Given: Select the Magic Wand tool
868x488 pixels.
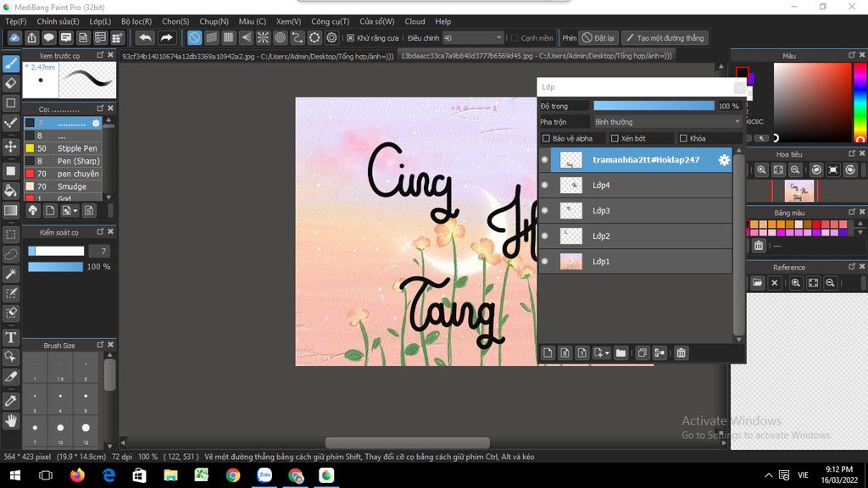Looking at the screenshot, I should (10, 274).
